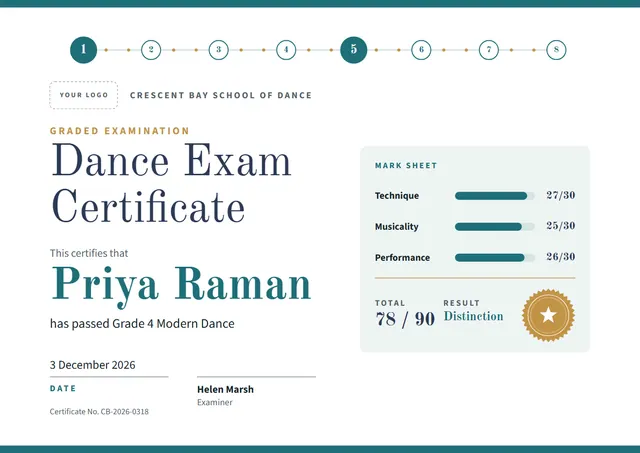The height and width of the screenshot is (453, 640).
Task: Select the Dance Exam Certificate title
Action: pyautogui.click(x=171, y=183)
